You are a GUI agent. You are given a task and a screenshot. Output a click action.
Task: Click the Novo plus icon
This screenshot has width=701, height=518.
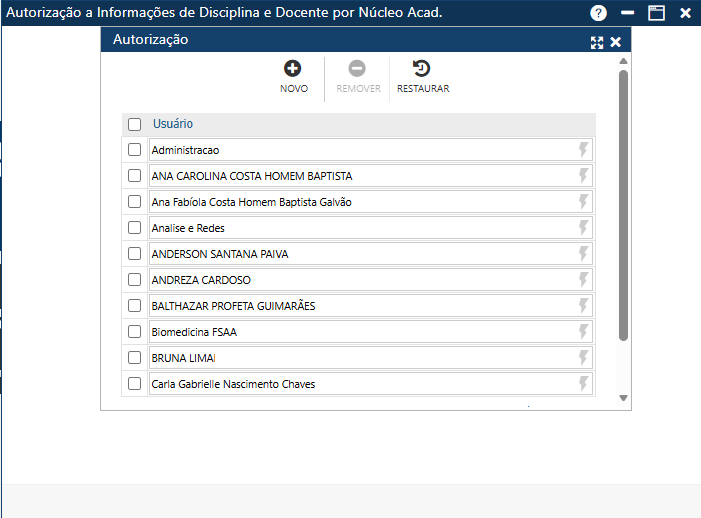pos(293,69)
